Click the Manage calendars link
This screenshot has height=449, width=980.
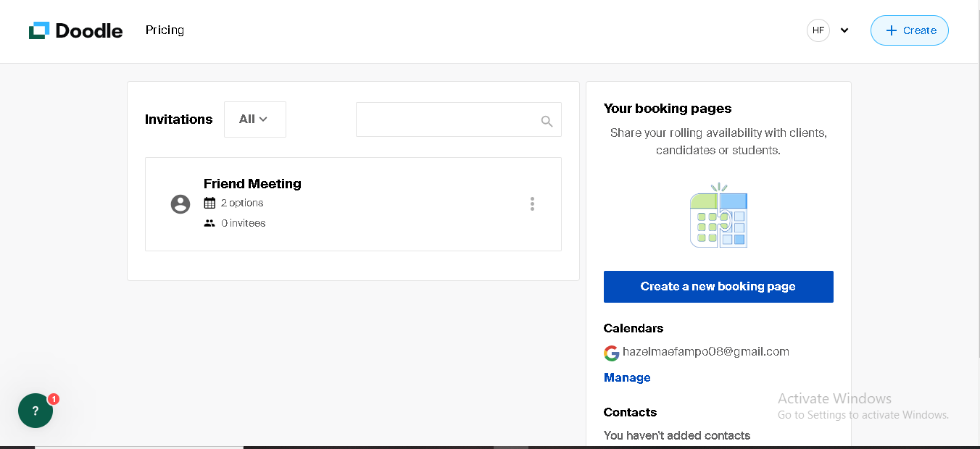click(627, 377)
